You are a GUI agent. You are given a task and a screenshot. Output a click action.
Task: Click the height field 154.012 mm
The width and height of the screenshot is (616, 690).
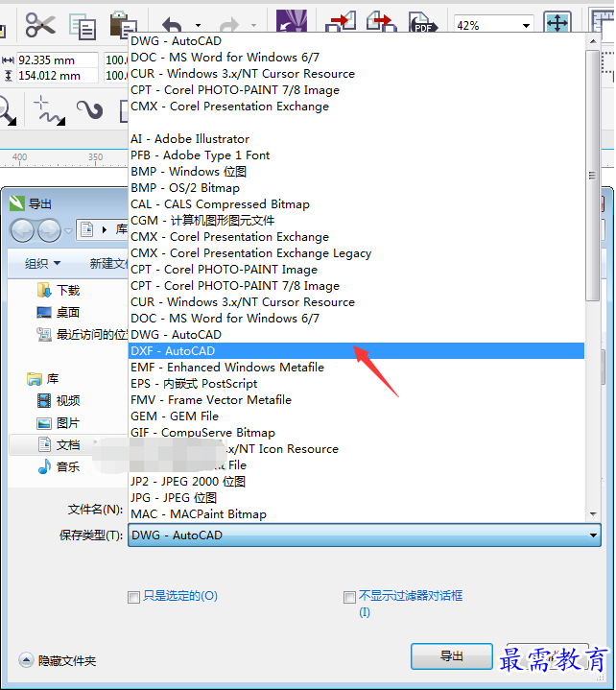(x=57, y=76)
